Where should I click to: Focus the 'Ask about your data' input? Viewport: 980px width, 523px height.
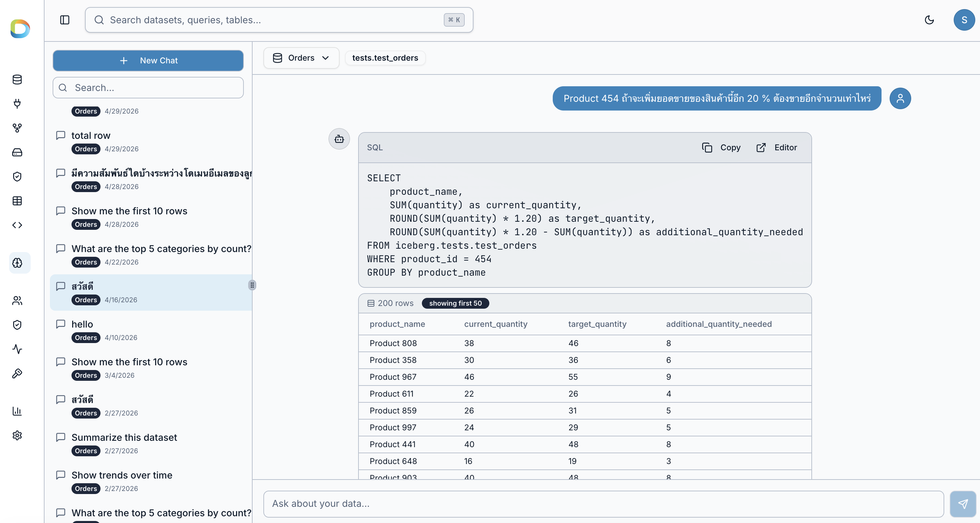click(603, 504)
